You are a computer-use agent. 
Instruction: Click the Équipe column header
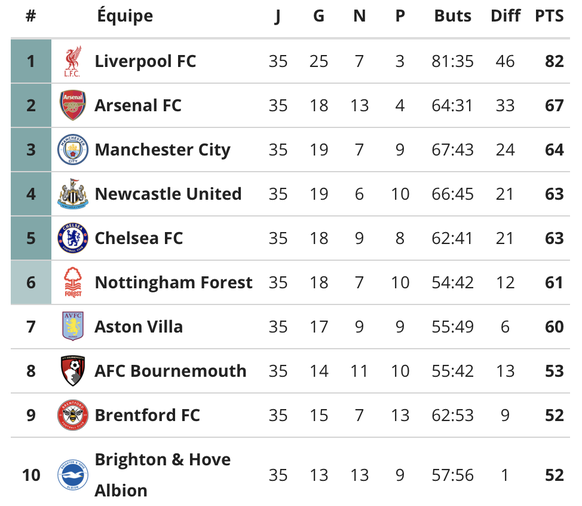click(x=125, y=15)
